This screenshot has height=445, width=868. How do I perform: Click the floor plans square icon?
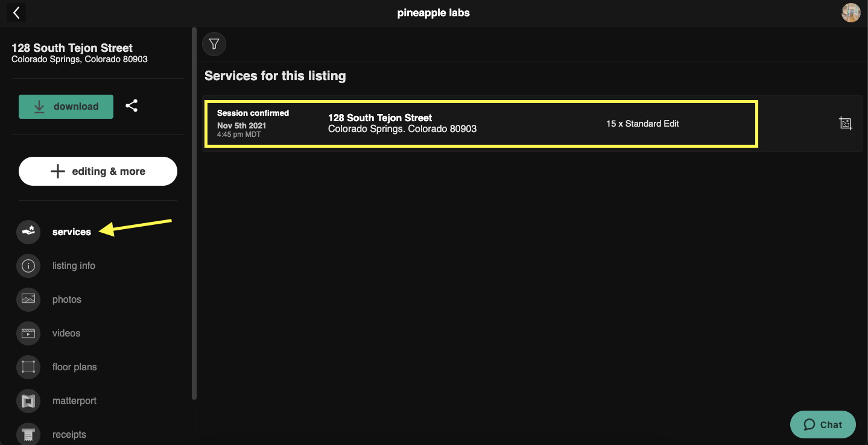click(28, 367)
